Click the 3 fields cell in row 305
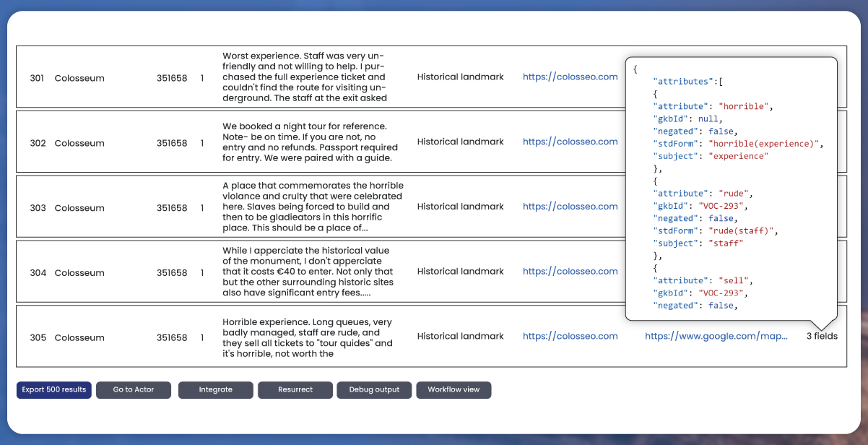This screenshot has height=445, width=868. (822, 336)
